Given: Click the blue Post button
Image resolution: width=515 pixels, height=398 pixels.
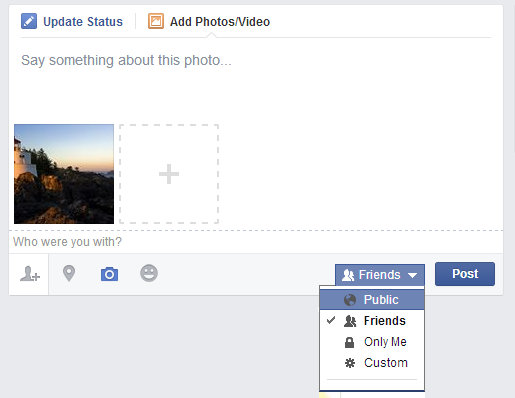Looking at the screenshot, I should (465, 274).
